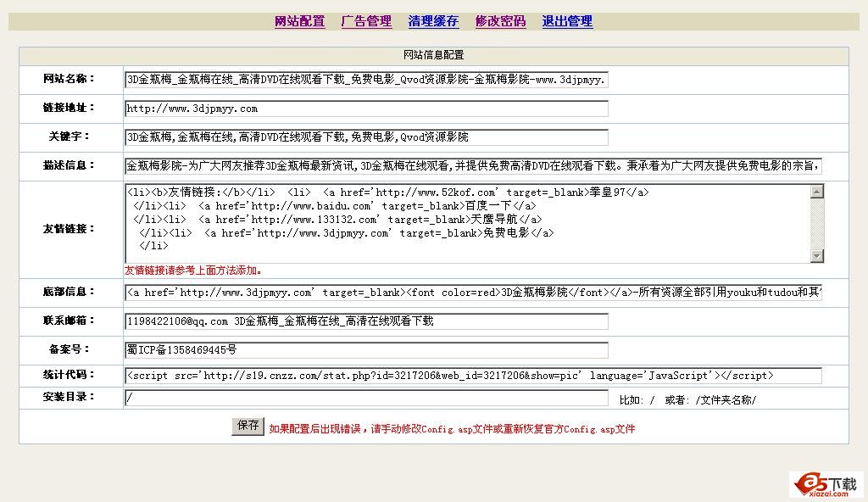
Task: Click the 联系邮箱 label
Action: tap(69, 321)
